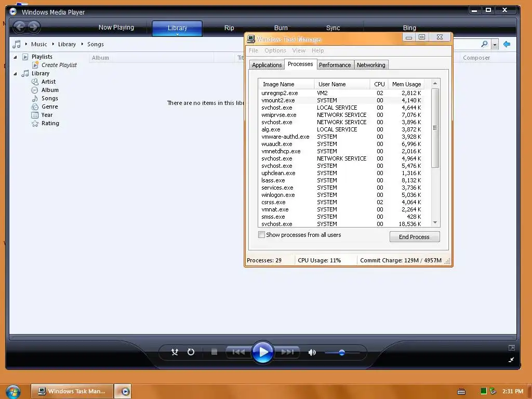Screen dimensions: 532x399
Task: Open the search options dropdown arrow
Action: tap(495, 45)
